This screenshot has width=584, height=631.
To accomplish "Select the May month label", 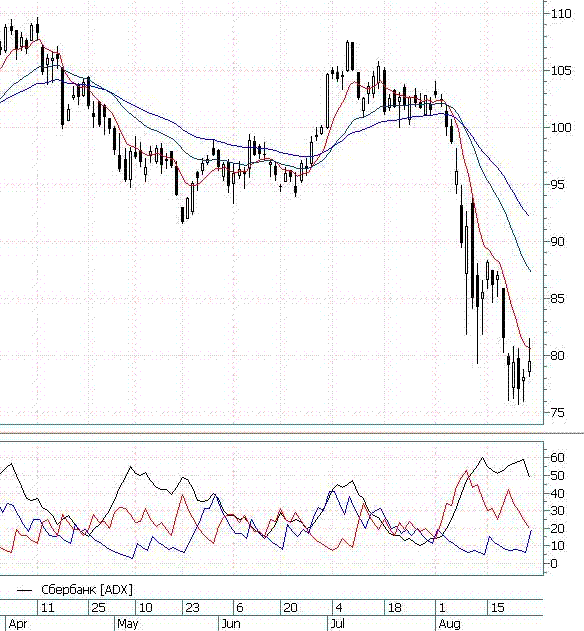I will (128, 623).
